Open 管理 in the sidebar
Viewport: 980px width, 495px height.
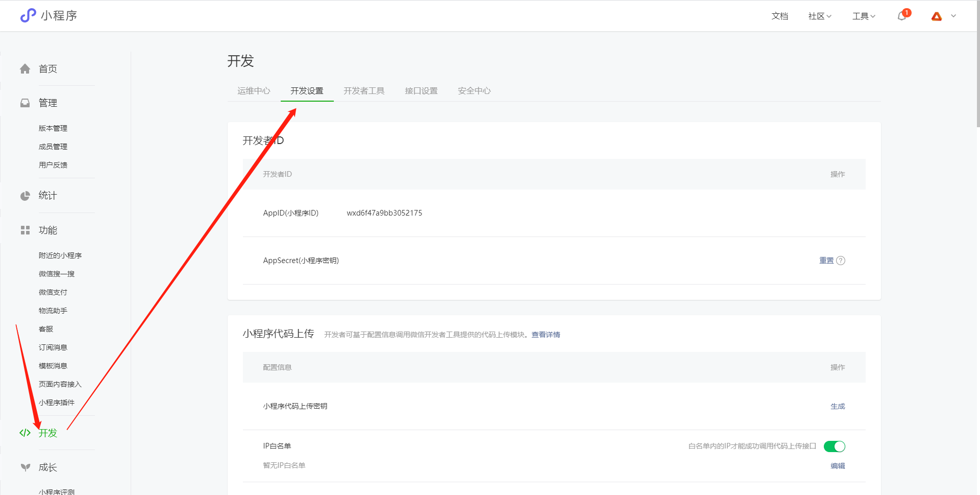tap(48, 103)
